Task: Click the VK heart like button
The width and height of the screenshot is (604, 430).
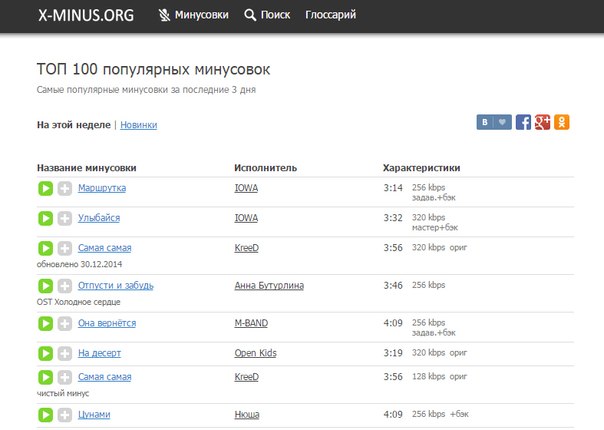Action: tap(502, 122)
